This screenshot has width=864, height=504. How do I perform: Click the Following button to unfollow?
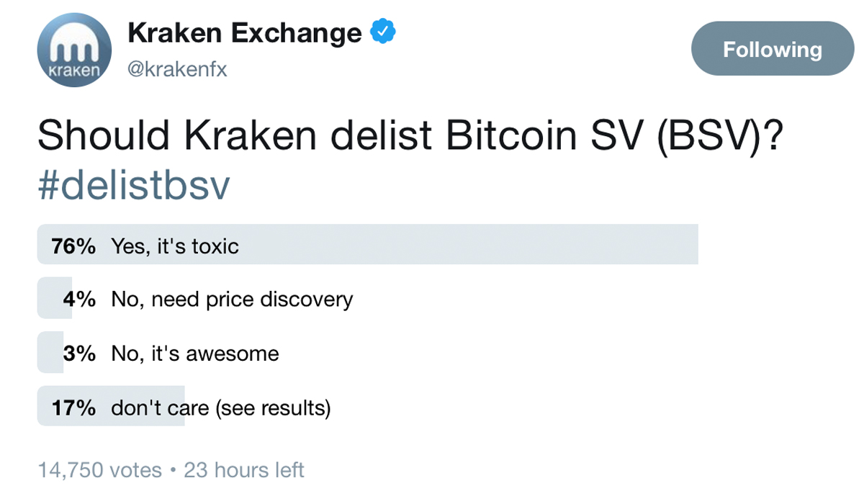[772, 49]
